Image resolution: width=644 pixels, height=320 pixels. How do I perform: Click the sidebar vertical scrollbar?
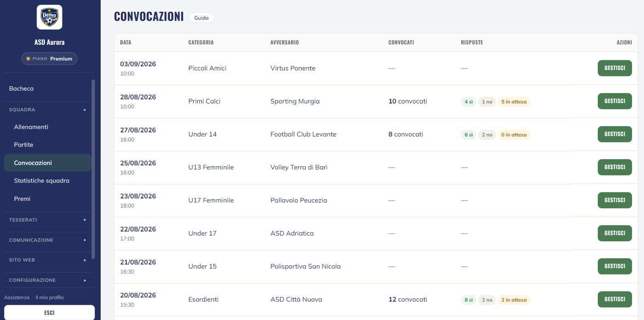click(93, 169)
